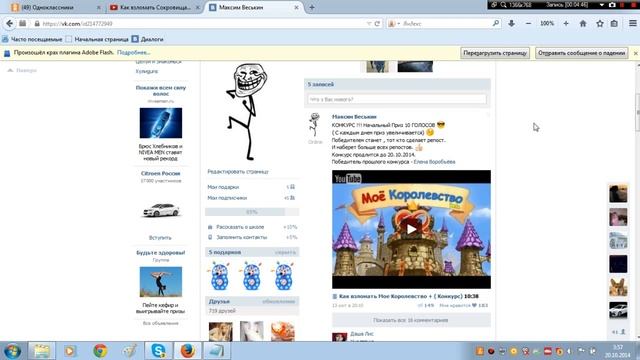Open Skype from taskbar

[158, 351]
